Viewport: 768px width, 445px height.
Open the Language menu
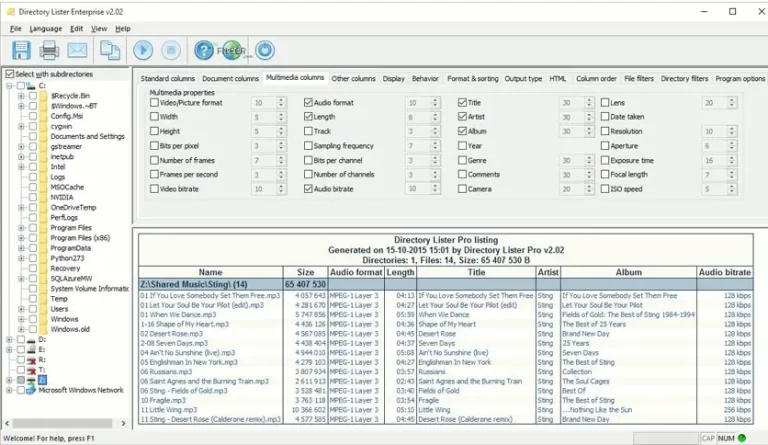coord(46,28)
